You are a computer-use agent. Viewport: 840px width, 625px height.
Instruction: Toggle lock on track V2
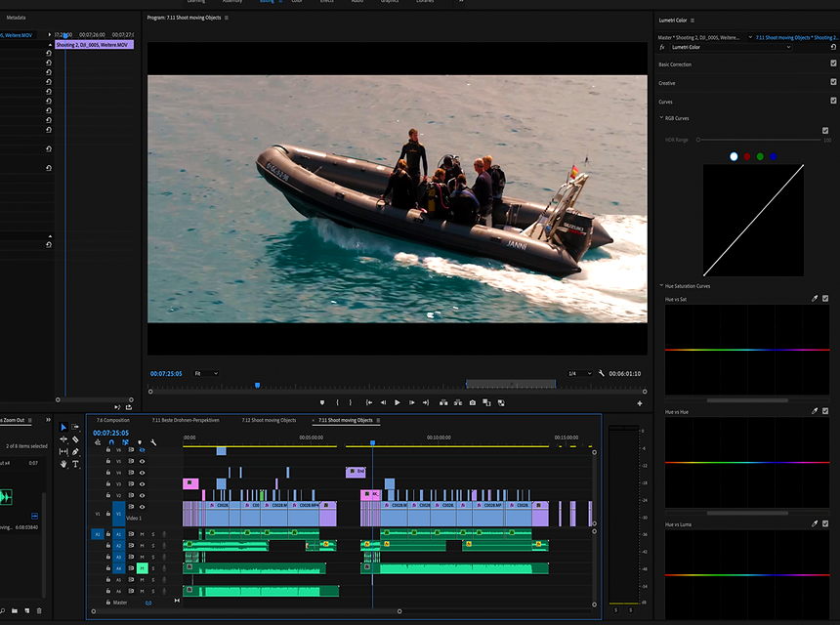point(108,495)
